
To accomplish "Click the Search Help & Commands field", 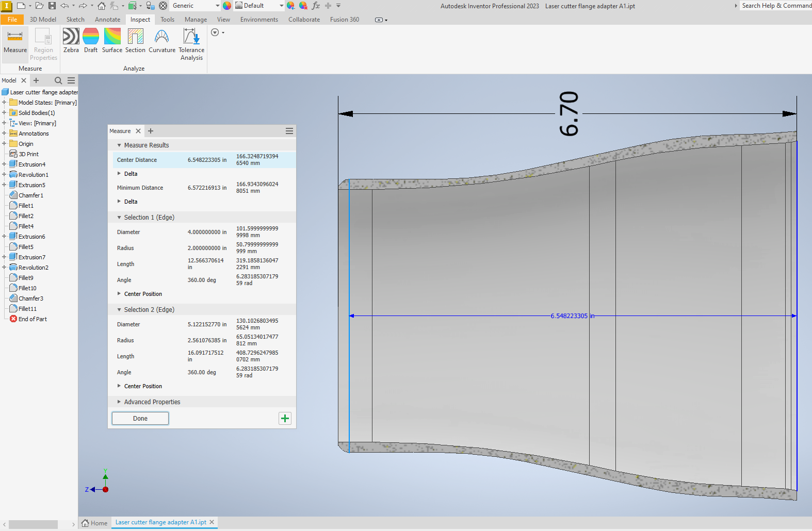I will coord(776,6).
